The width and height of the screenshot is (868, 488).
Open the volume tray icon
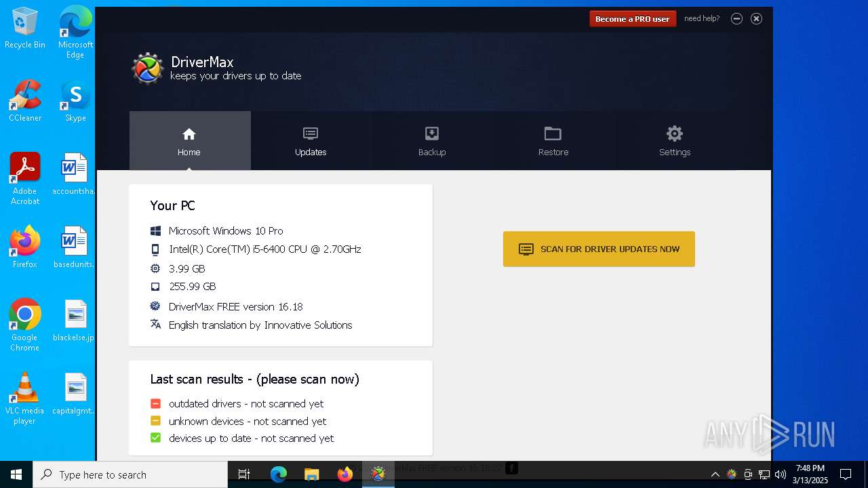point(781,474)
